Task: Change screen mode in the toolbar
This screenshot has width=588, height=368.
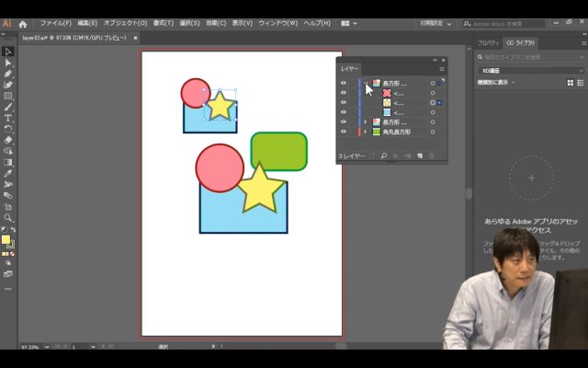Action: pyautogui.click(x=8, y=274)
